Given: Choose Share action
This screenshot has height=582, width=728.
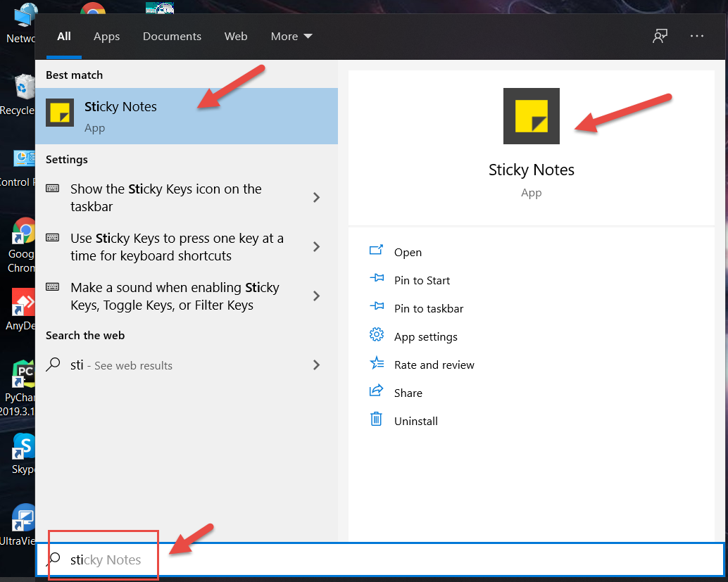Looking at the screenshot, I should coord(408,393).
